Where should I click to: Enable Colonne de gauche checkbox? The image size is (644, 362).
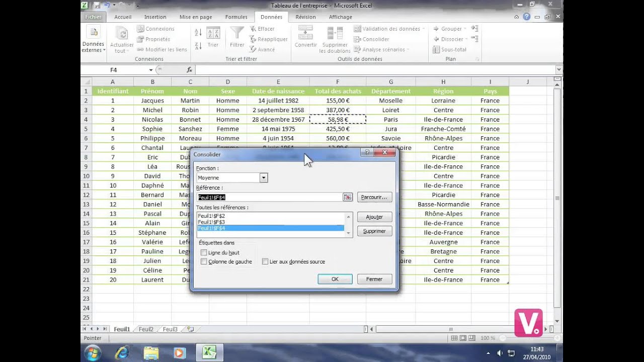(x=204, y=261)
